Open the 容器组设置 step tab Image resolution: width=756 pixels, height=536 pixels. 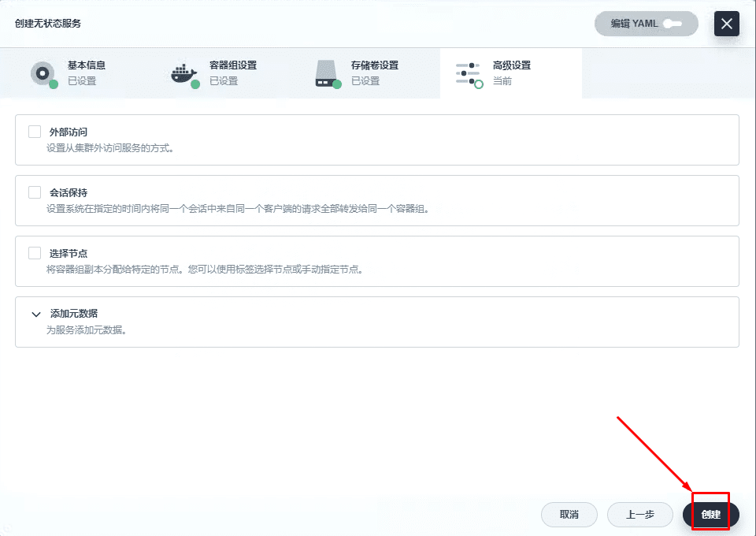[228, 73]
